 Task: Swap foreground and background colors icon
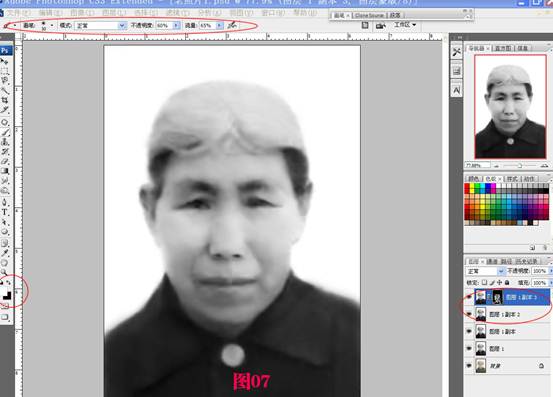tap(9, 282)
